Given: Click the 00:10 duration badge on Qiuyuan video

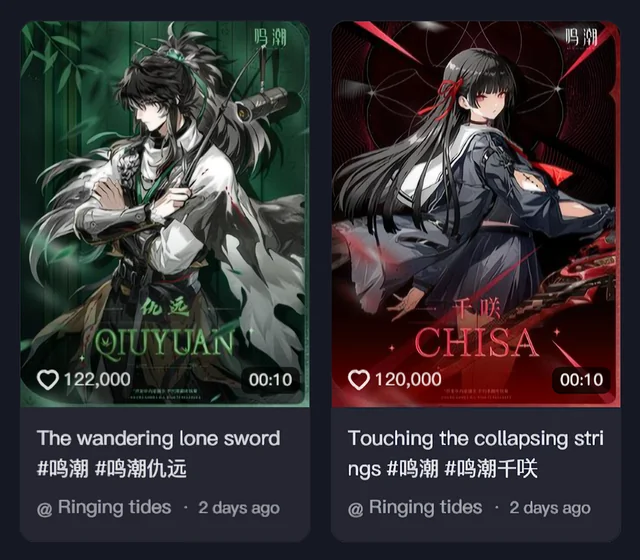Looking at the screenshot, I should click(x=271, y=380).
